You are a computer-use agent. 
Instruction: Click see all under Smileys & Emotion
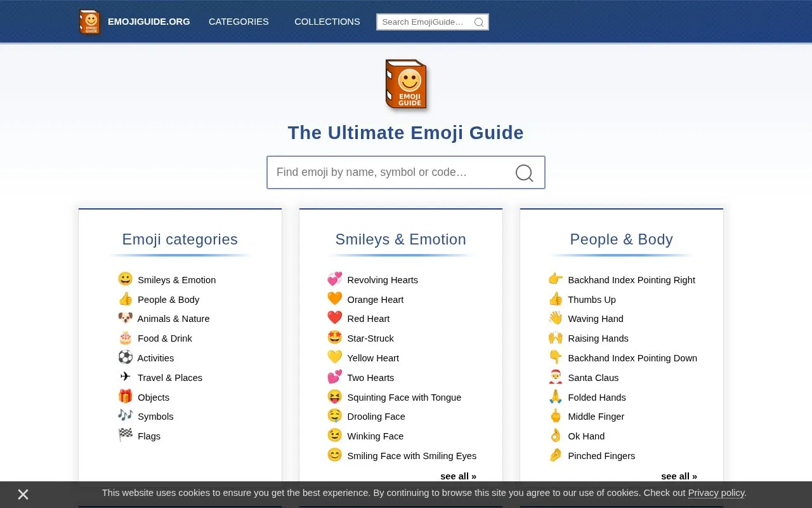point(458,476)
